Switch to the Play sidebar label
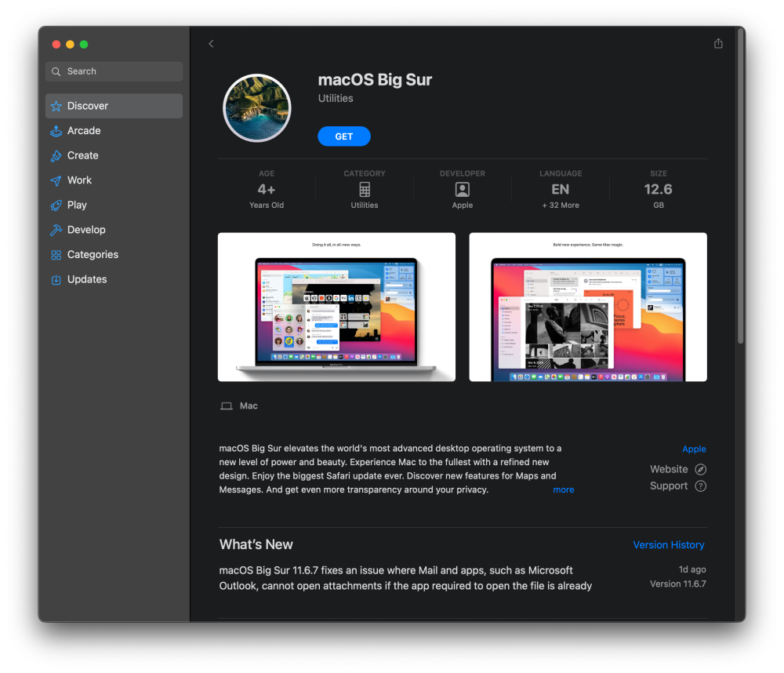784x673 pixels. [x=77, y=206]
